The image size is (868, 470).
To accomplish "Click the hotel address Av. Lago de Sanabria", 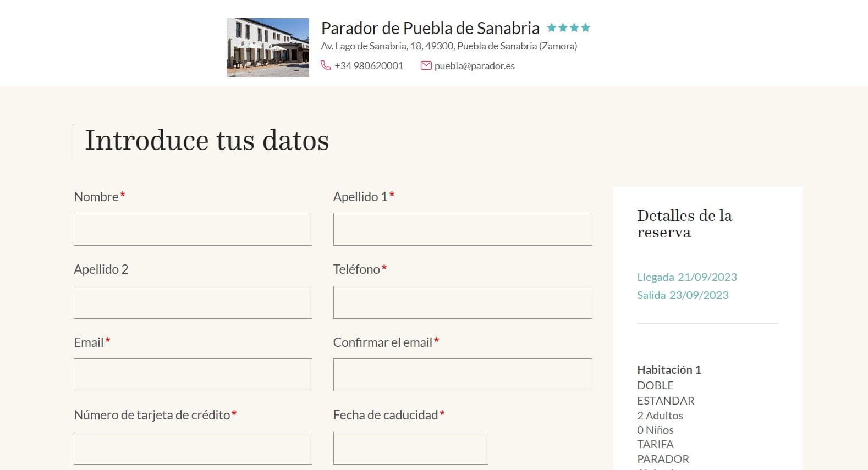I will pos(449,46).
